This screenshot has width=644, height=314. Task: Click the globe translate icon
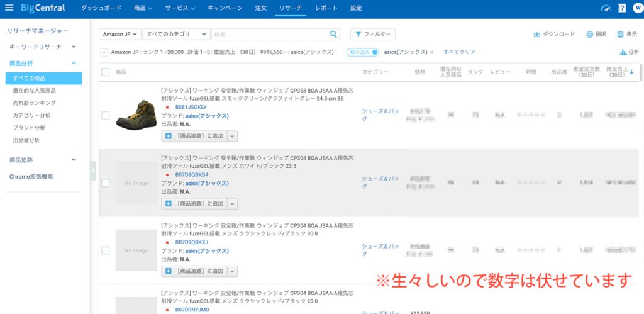pyautogui.click(x=589, y=35)
